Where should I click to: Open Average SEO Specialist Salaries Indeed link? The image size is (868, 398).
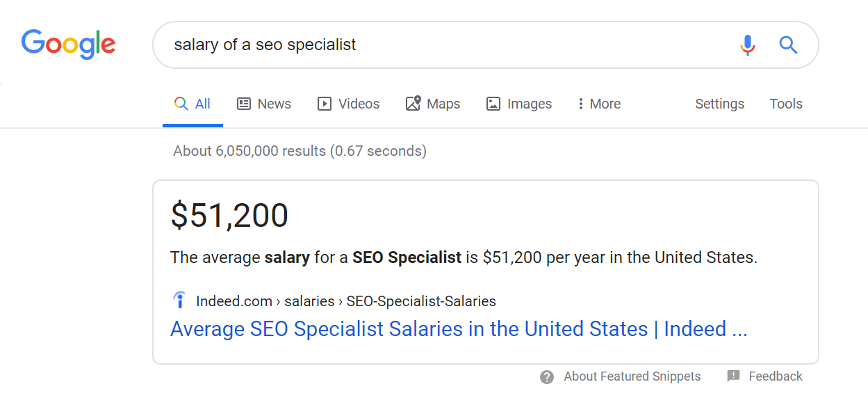coord(459,329)
